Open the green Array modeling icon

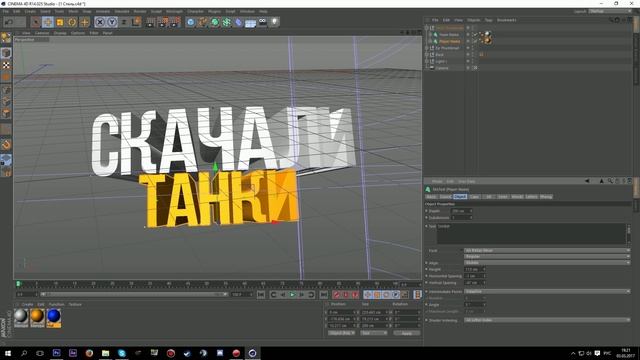[227, 22]
